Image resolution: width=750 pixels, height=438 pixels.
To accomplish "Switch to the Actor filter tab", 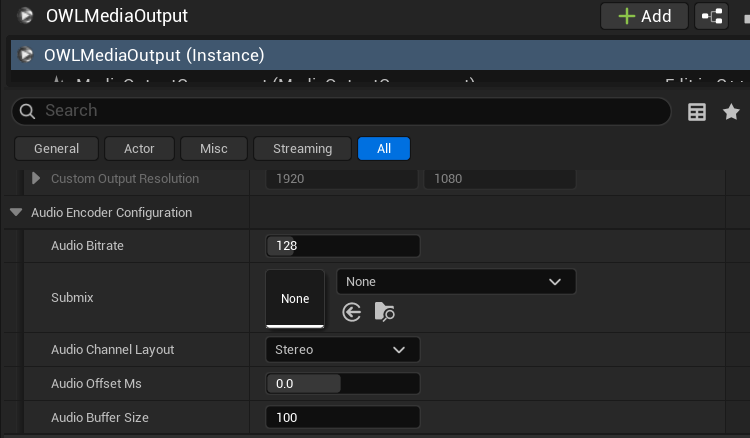I will pos(139,149).
